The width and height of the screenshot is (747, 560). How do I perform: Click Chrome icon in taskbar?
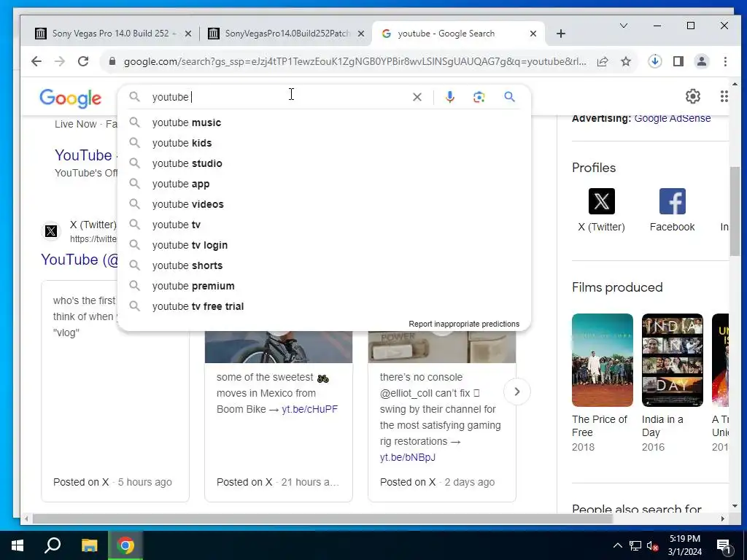125,545
